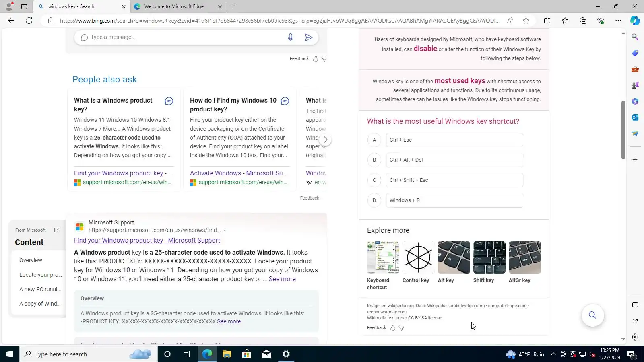Open chat for 'What is a Windows product key?'

click(169, 101)
